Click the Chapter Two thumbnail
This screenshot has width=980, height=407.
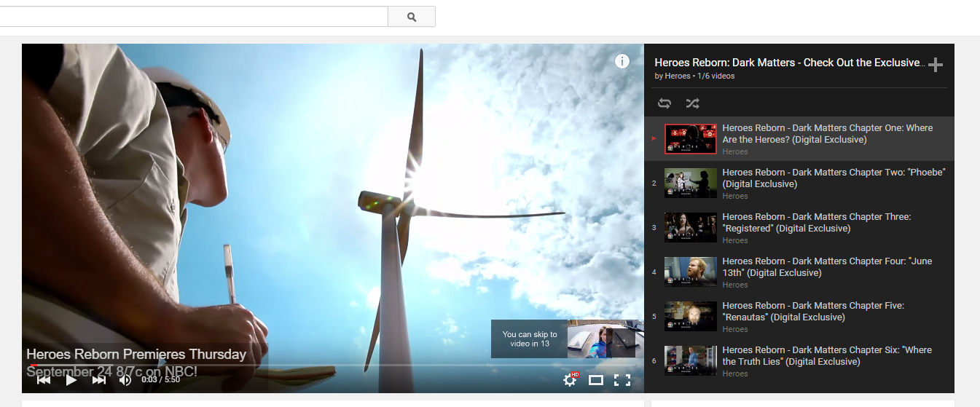[691, 183]
